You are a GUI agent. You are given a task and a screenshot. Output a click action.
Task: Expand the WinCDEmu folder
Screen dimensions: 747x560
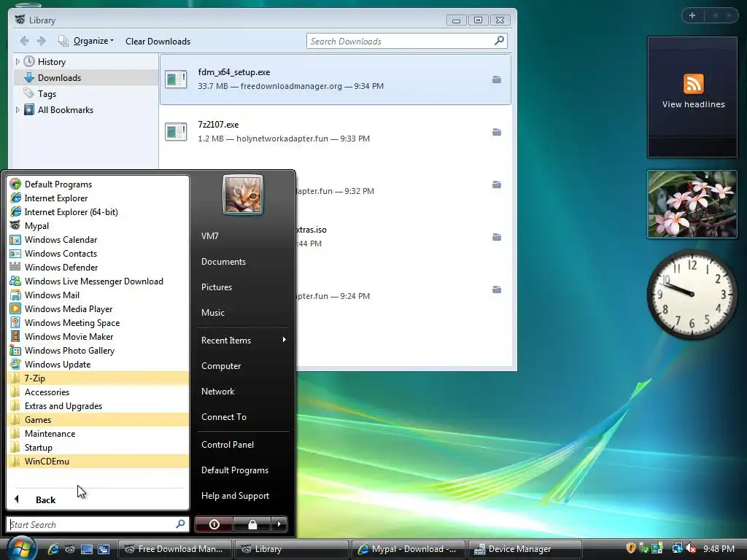click(98, 461)
